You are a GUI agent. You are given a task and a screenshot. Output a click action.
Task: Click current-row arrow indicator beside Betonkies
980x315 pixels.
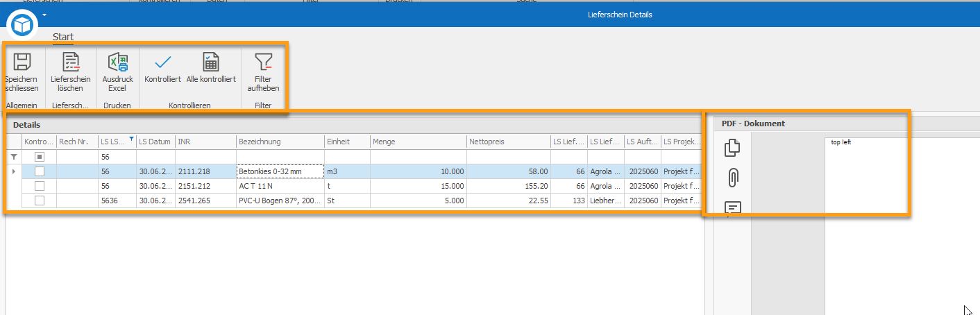pos(13,171)
